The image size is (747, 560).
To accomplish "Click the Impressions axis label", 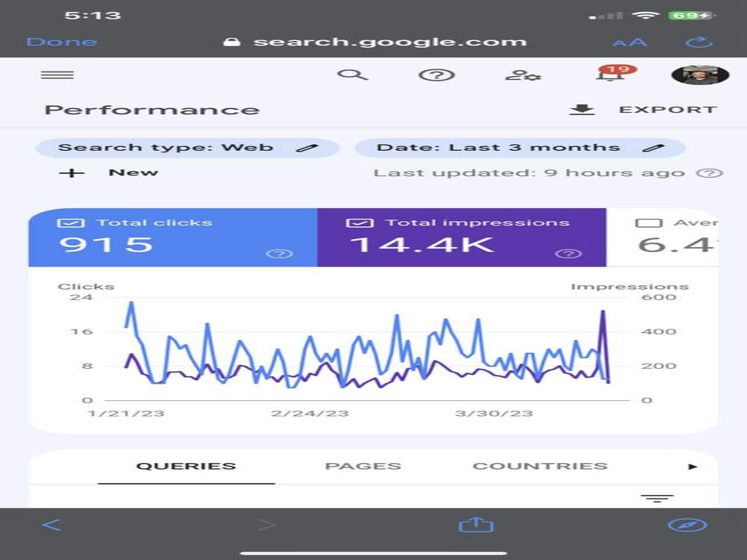I will 630,287.
